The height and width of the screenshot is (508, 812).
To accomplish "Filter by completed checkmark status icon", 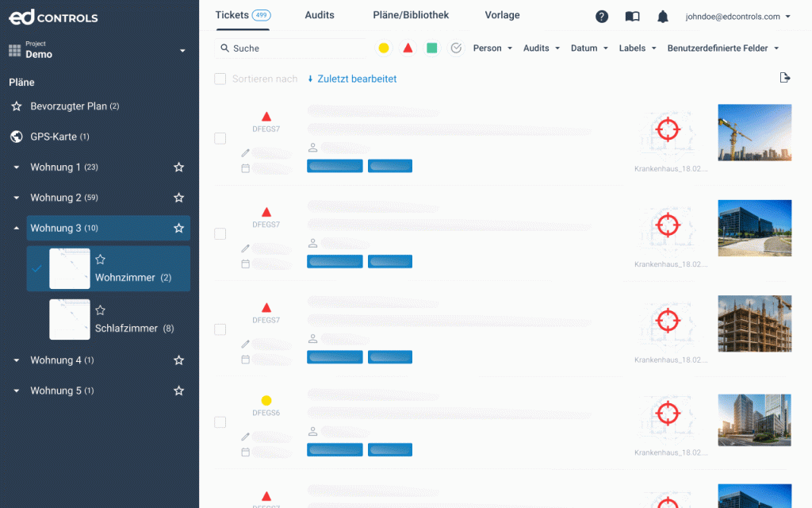I will 456,48.
